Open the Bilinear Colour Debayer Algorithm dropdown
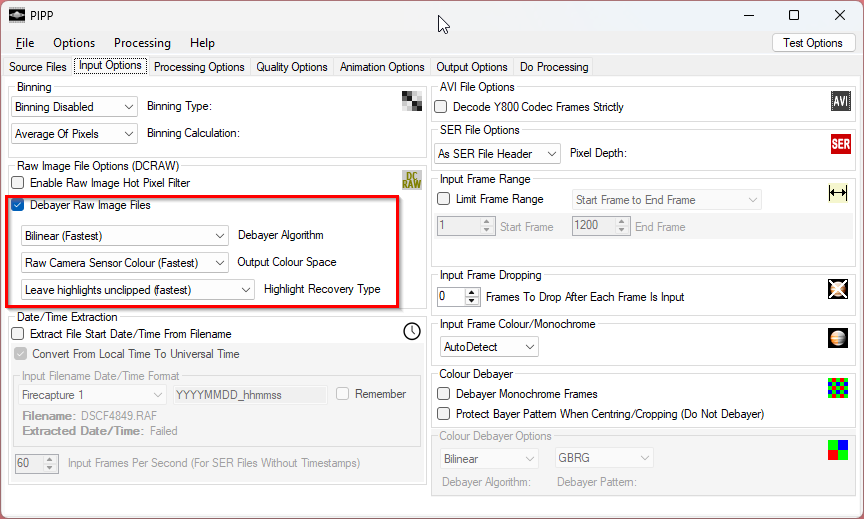 click(489, 458)
